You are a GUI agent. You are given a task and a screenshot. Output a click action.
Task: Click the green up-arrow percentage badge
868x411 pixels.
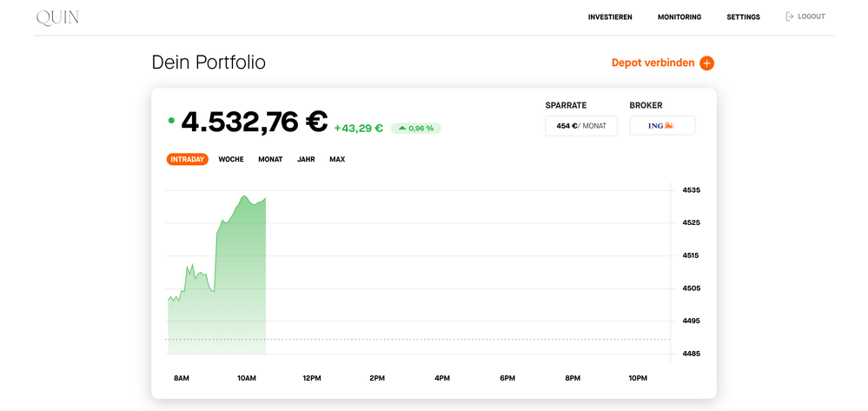(x=415, y=128)
